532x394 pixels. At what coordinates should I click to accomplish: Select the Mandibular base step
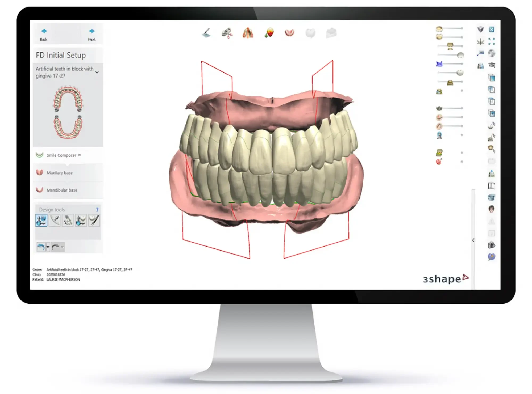(62, 190)
